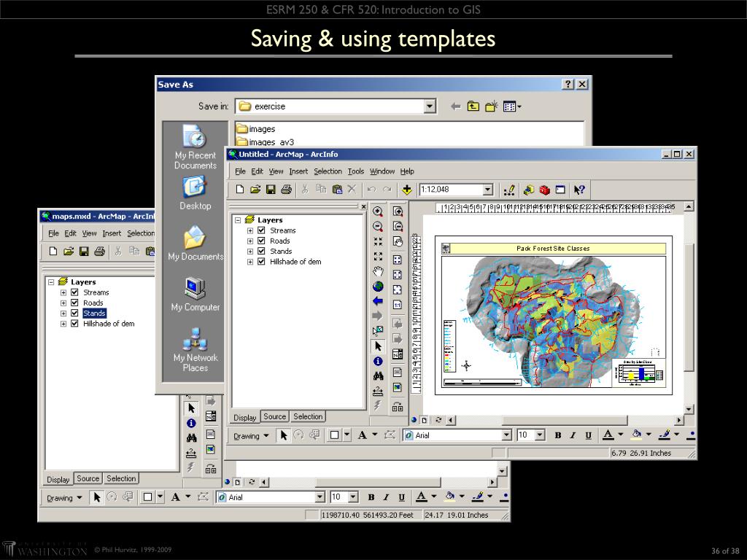The height and width of the screenshot is (560, 747).
Task: Click New document icon in Untitled ArcMap window
Action: [239, 190]
